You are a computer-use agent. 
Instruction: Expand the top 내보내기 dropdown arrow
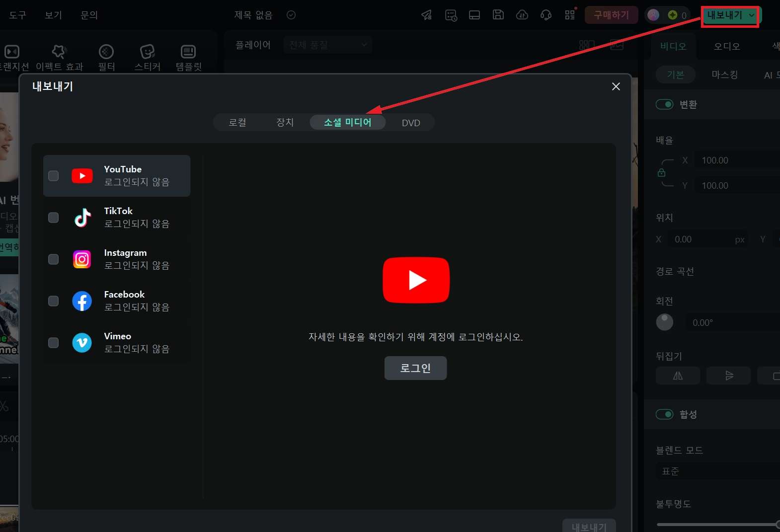pyautogui.click(x=752, y=15)
